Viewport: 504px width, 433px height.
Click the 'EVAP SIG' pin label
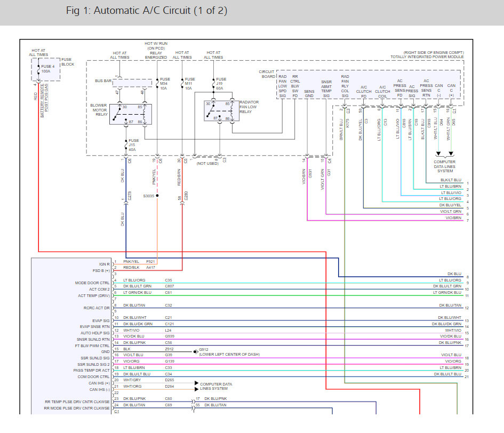pos(101,320)
